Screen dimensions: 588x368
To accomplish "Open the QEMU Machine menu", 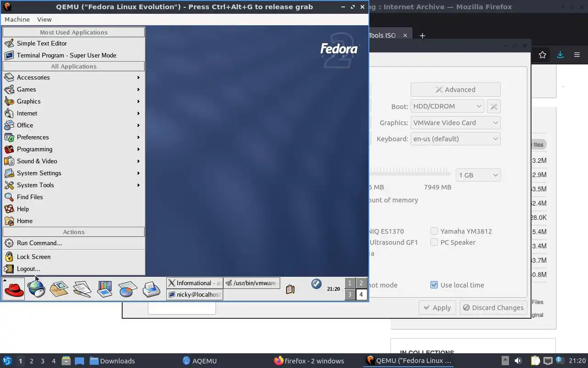I will 17,19.
